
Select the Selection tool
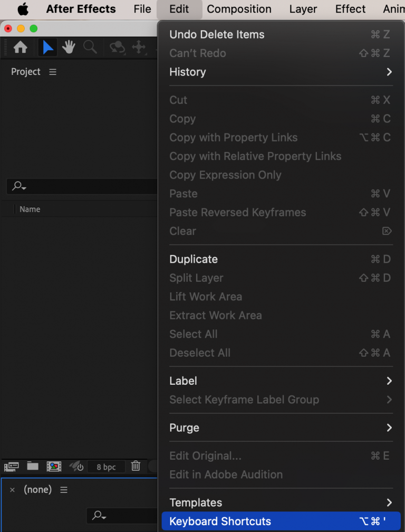click(47, 47)
